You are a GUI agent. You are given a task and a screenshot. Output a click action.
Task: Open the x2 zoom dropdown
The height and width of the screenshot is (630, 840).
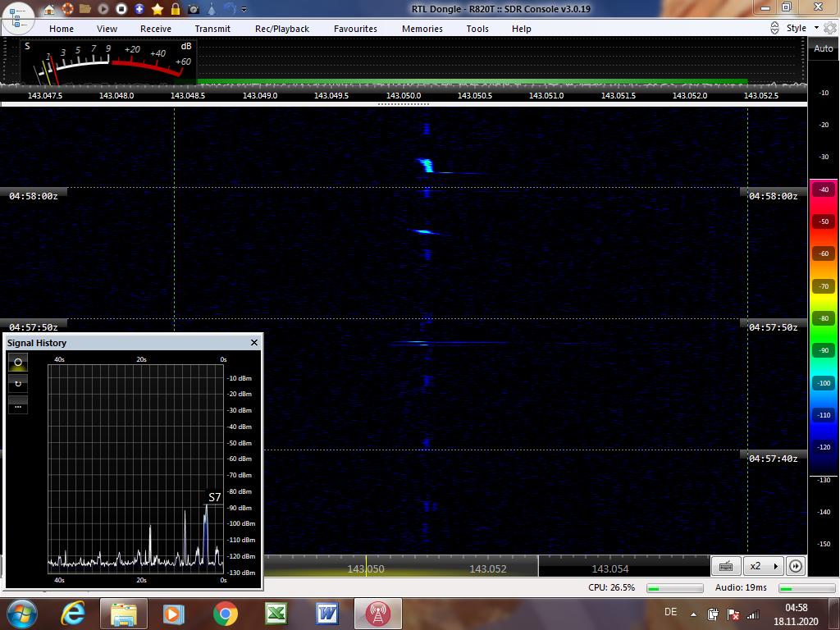(x=764, y=566)
